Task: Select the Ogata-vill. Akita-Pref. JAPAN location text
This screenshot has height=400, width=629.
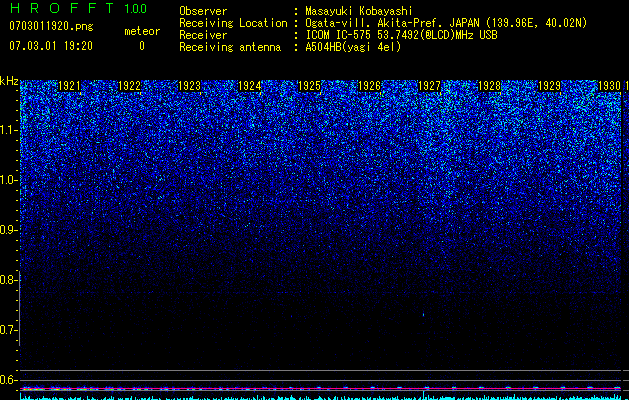Action: coord(446,23)
